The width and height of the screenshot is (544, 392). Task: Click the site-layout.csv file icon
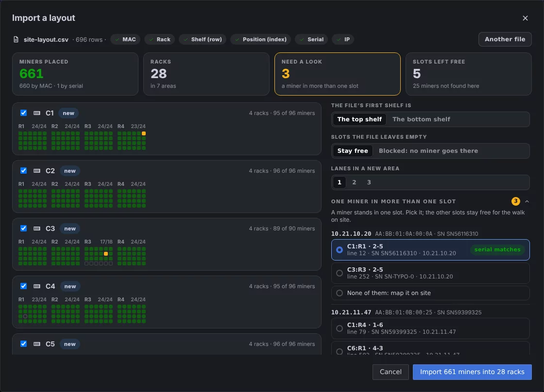tap(16, 39)
